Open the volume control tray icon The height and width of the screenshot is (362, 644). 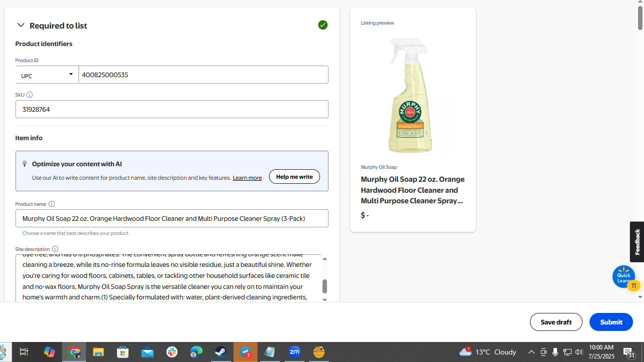click(x=579, y=352)
